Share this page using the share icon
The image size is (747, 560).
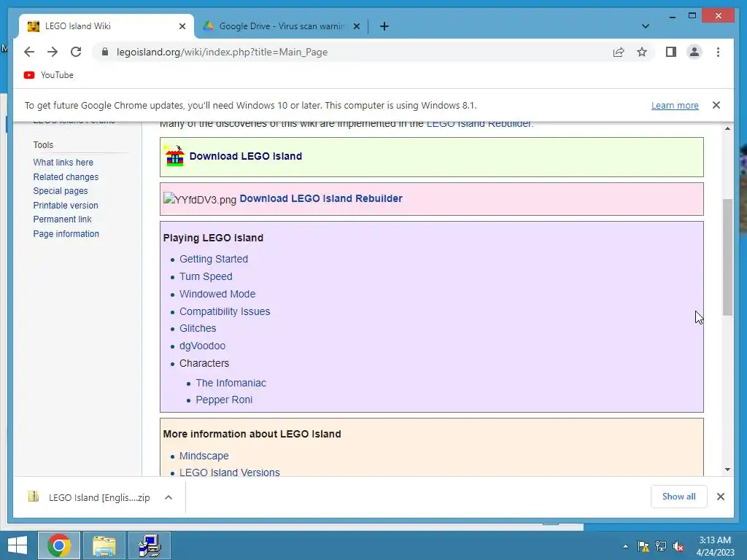click(619, 52)
